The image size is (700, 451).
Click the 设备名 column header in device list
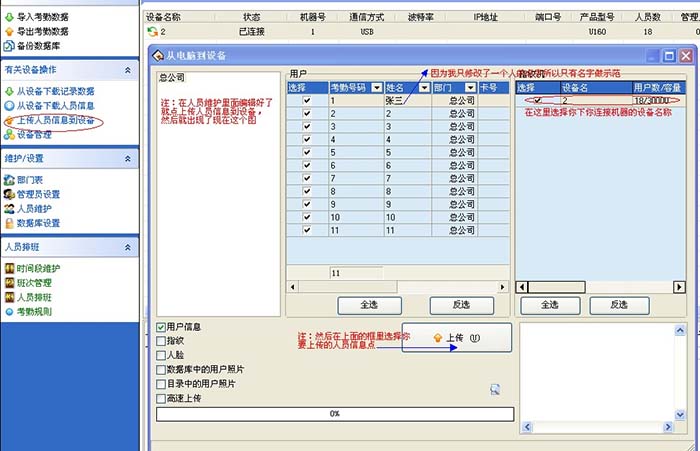[596, 88]
